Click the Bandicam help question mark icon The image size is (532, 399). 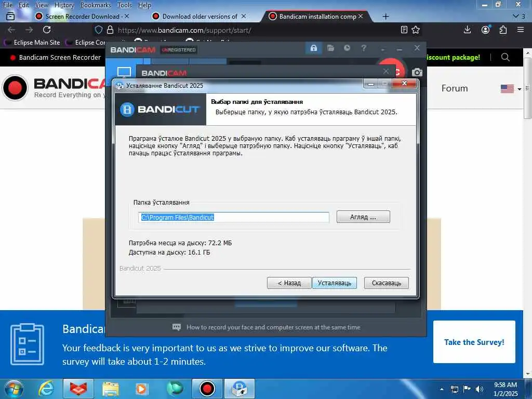click(x=363, y=48)
